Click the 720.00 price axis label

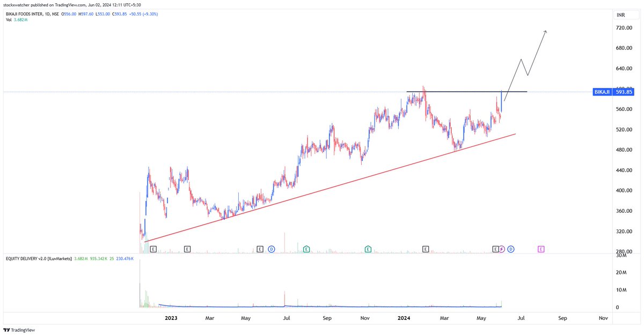click(x=624, y=27)
